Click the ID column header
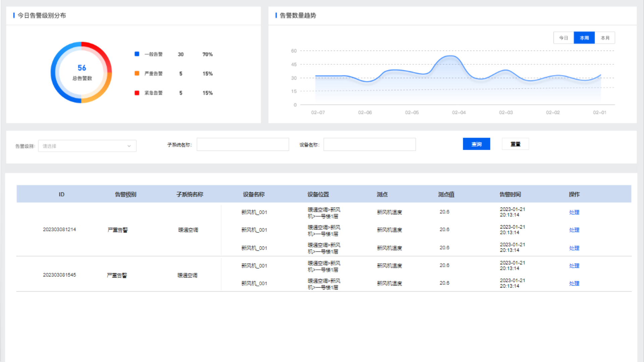The image size is (644, 362). pos(61,194)
